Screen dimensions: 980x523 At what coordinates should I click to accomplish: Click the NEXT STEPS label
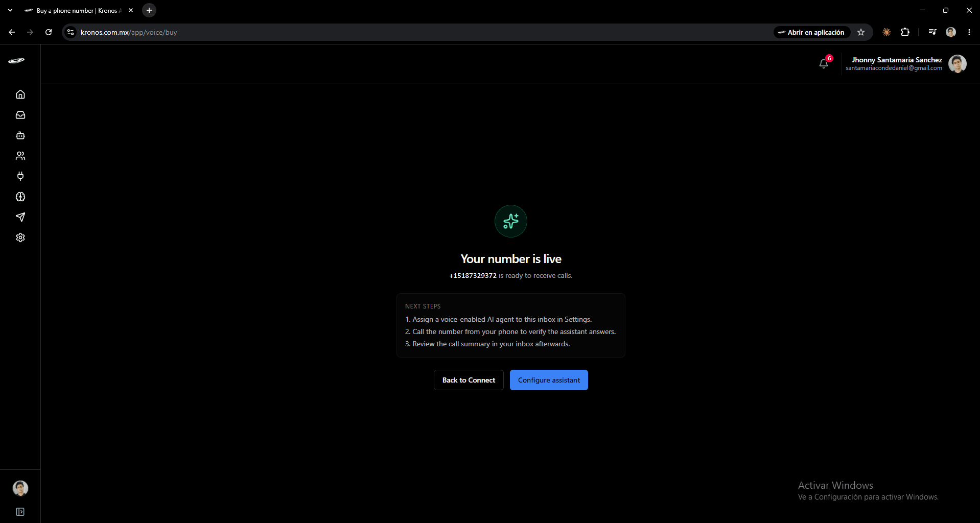tap(423, 306)
